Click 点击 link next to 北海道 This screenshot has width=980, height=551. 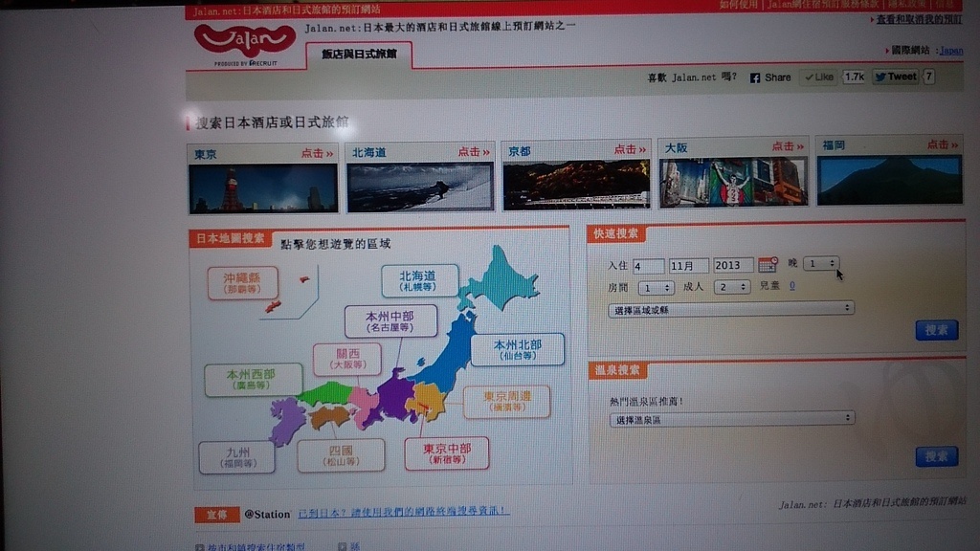(474, 152)
